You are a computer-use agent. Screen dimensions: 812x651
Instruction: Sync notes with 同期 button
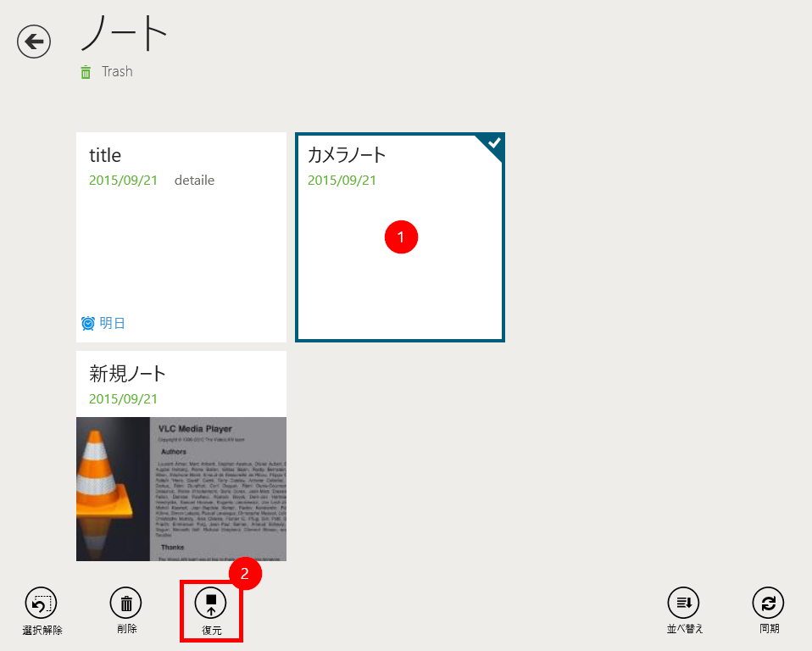click(769, 610)
